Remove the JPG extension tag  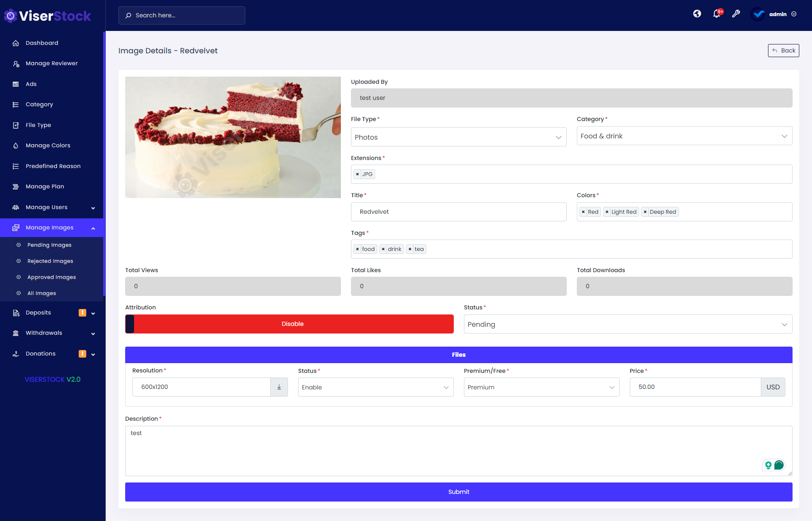point(358,174)
